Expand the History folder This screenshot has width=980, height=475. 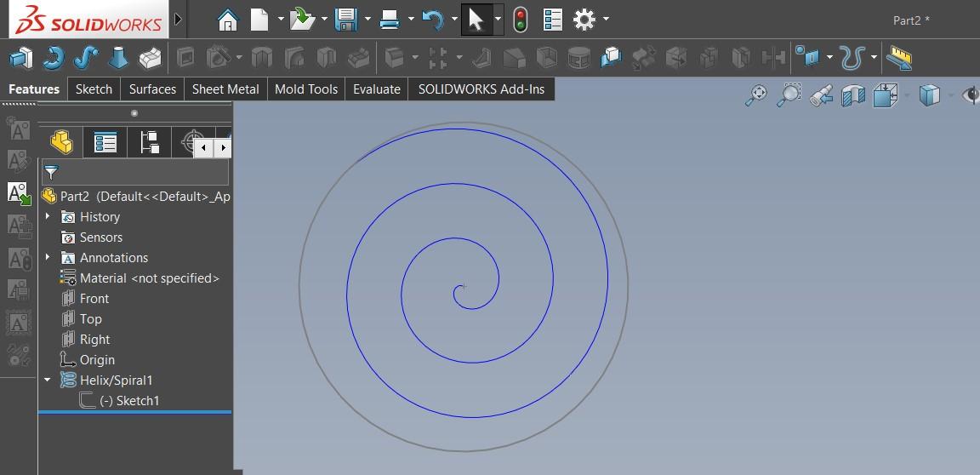pyautogui.click(x=48, y=216)
